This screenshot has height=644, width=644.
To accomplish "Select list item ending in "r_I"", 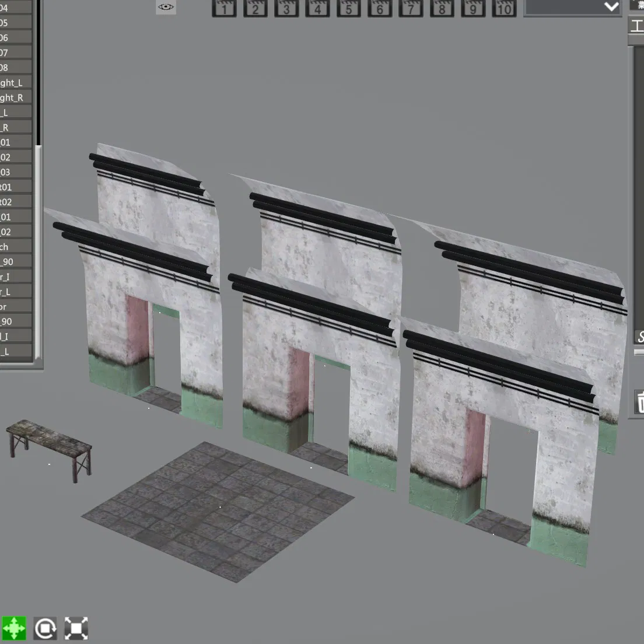I will (x=16, y=277).
